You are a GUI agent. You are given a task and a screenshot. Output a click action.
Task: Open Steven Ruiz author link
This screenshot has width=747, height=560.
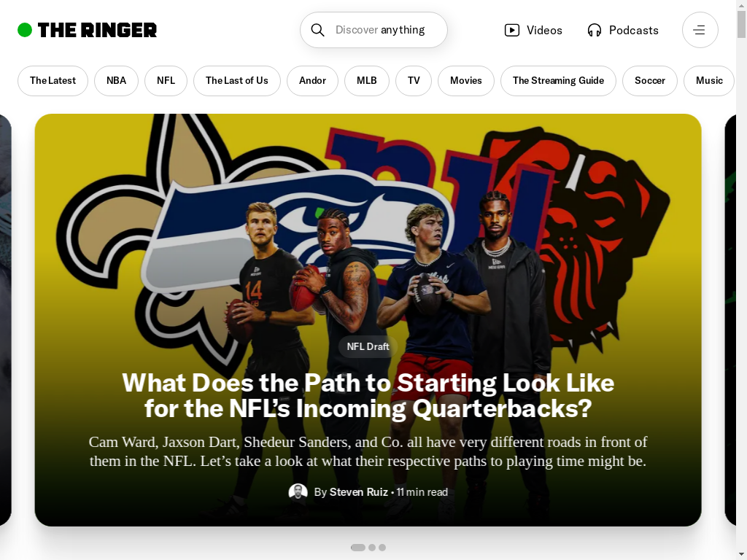359,492
